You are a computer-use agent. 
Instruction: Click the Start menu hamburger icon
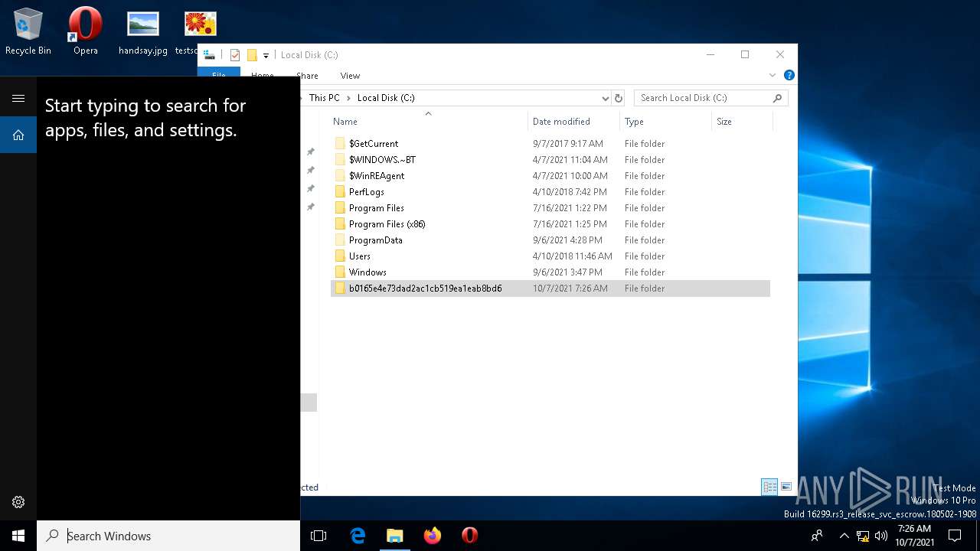(x=18, y=98)
